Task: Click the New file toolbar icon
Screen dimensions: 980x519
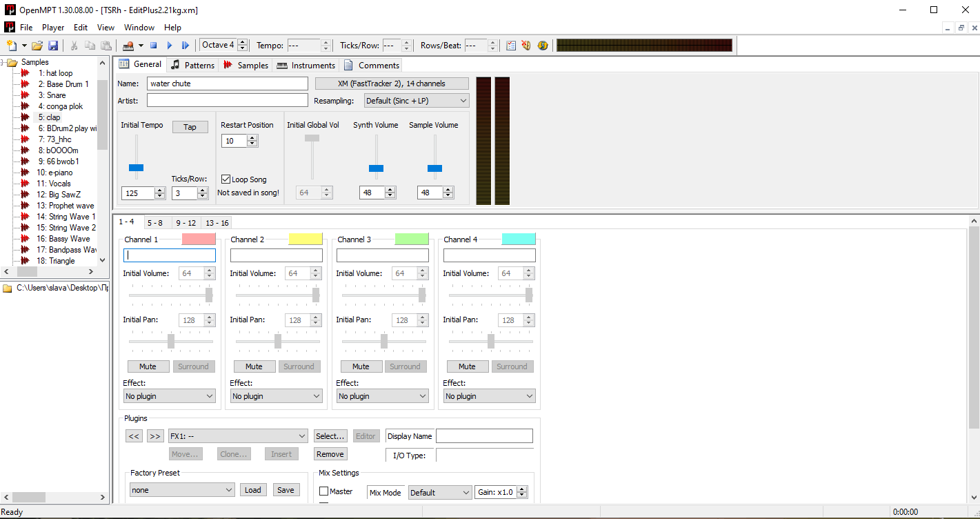Action: (x=11, y=46)
